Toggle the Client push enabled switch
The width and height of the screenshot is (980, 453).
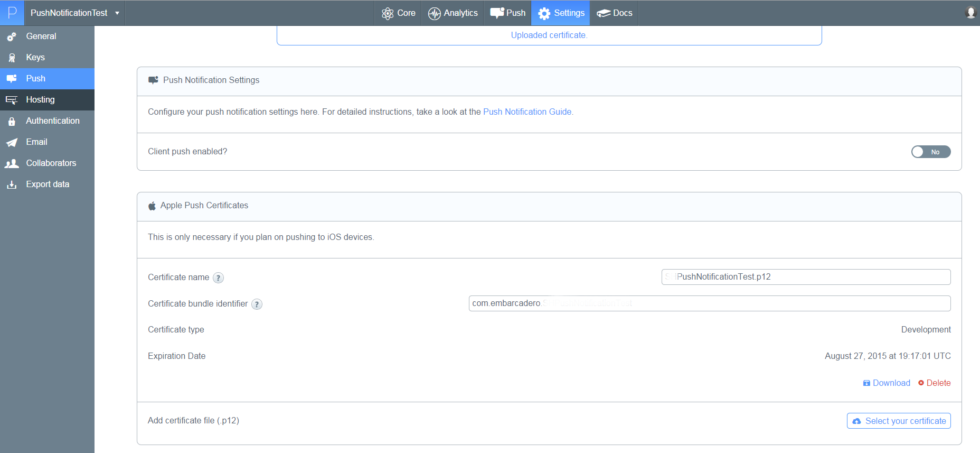pos(931,152)
